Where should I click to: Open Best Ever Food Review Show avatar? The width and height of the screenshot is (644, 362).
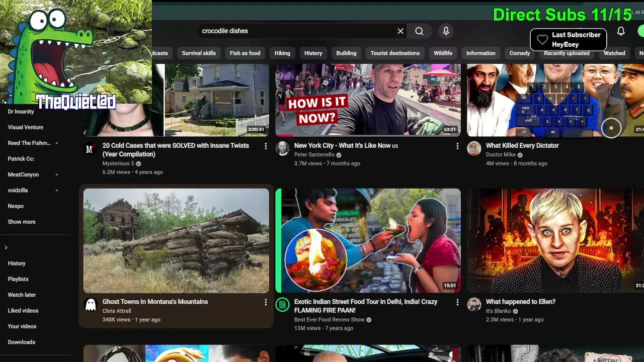click(282, 305)
